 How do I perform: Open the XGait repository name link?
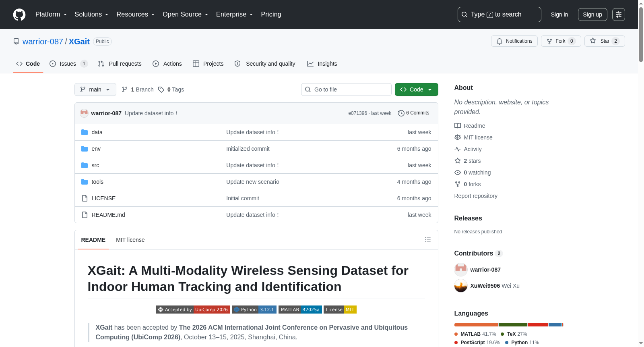[79, 42]
